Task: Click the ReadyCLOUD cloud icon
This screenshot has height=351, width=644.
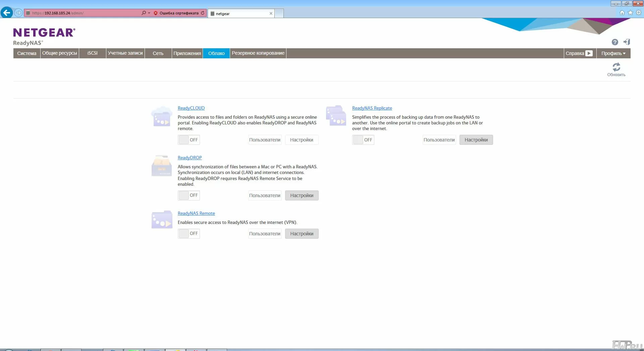Action: [x=162, y=116]
